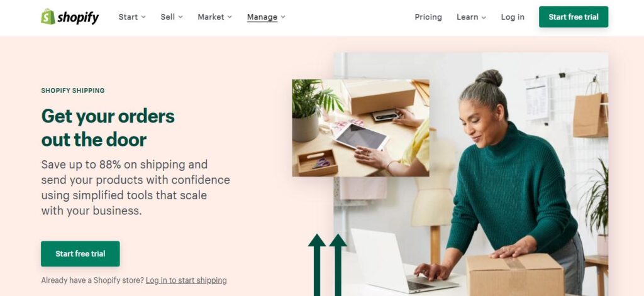
Task: Expand the Sell dropdown chevron
Action: (180, 17)
